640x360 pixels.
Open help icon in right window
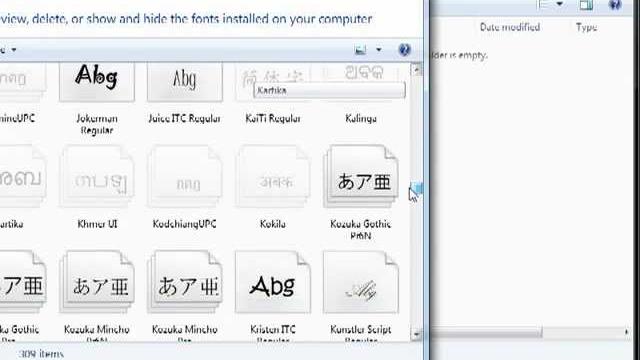pyautogui.click(x=615, y=5)
